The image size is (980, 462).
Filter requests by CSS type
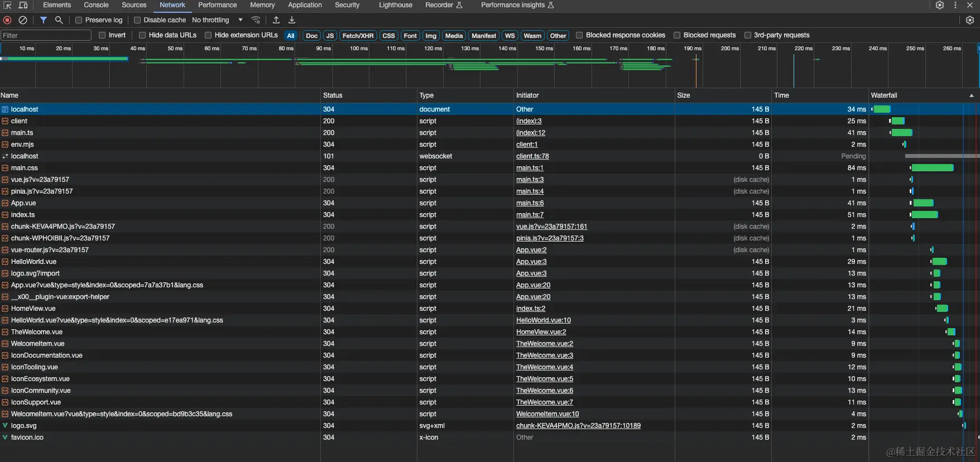click(388, 36)
